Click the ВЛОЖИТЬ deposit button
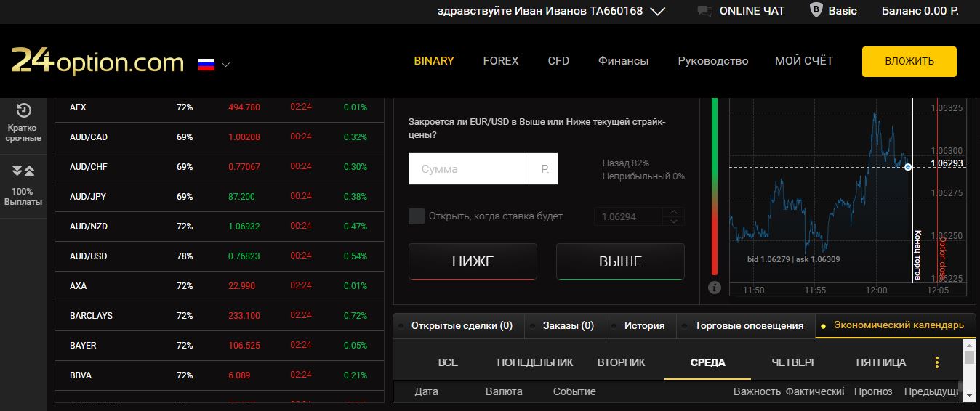The image size is (980, 411). [x=909, y=62]
